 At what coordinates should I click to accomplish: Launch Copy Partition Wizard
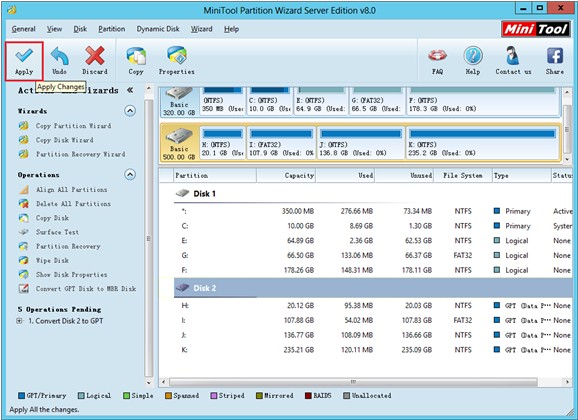coord(73,126)
